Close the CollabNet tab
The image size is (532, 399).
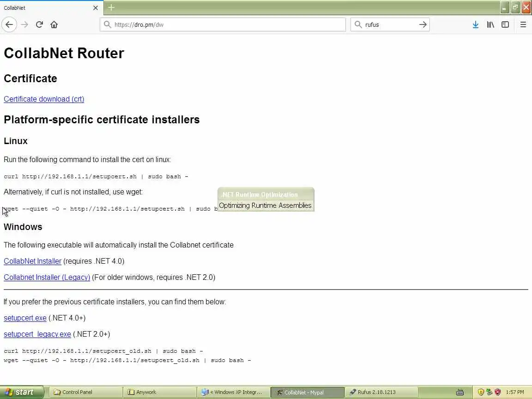[x=96, y=8]
